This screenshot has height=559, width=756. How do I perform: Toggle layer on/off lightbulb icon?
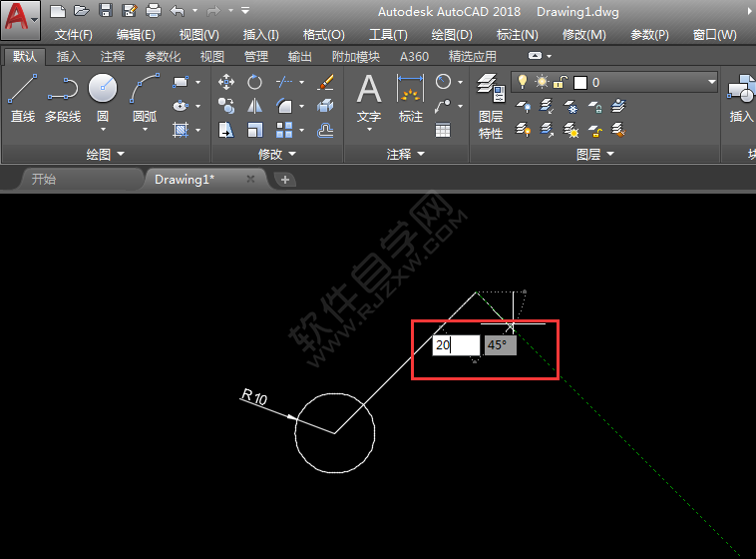(x=521, y=82)
